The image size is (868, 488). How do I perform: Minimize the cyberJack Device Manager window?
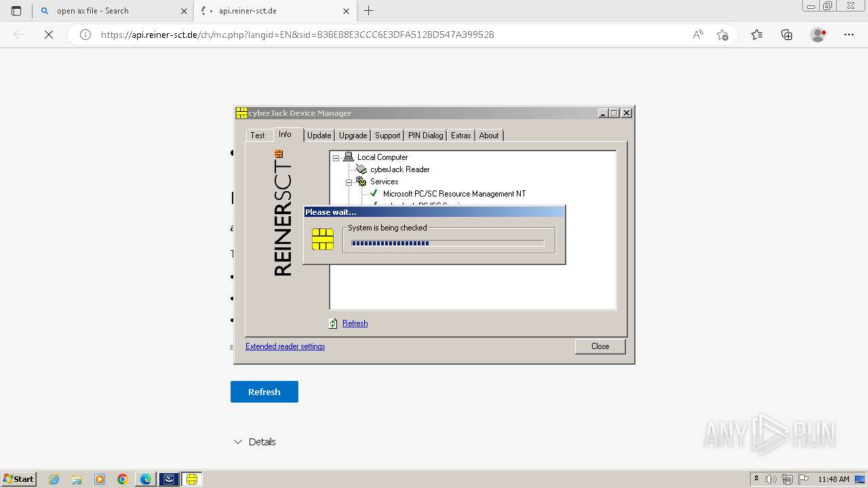[603, 113]
